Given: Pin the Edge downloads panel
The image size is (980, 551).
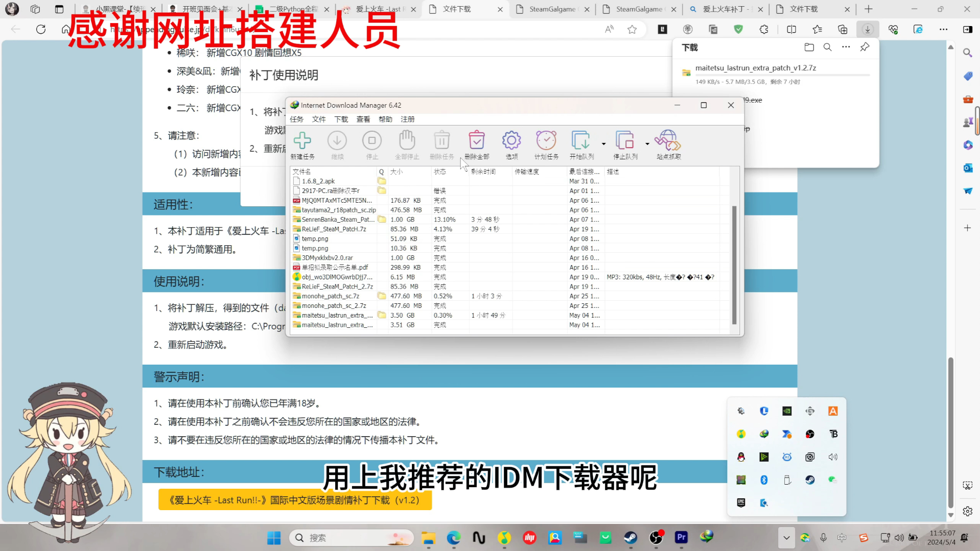Looking at the screenshot, I should 865,47.
